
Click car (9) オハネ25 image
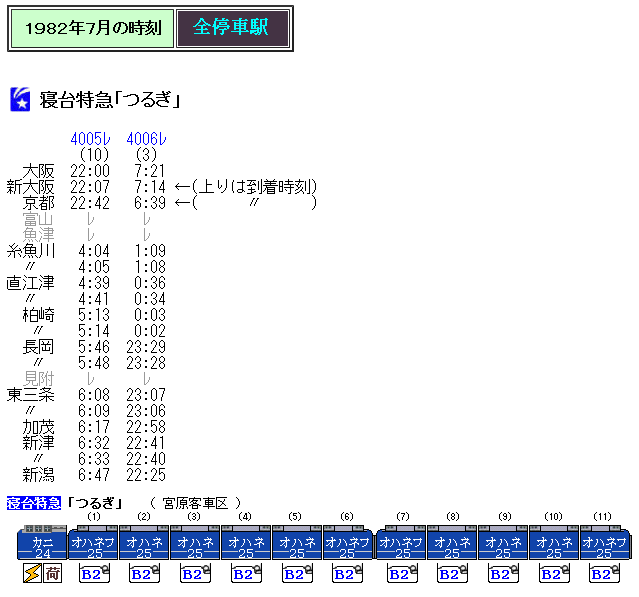tap(503, 542)
